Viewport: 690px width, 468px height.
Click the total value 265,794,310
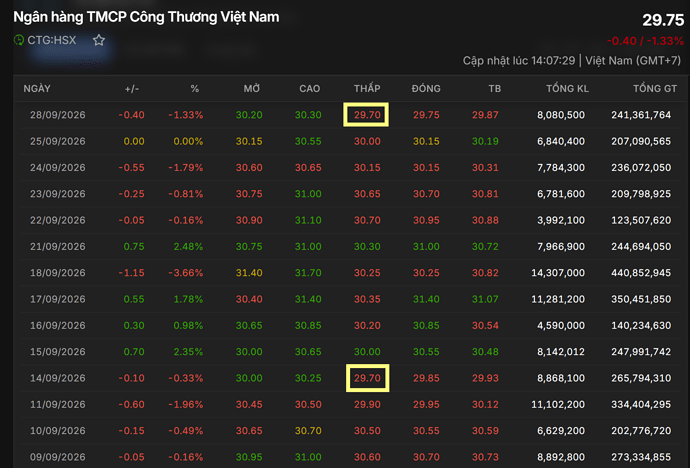641,378
